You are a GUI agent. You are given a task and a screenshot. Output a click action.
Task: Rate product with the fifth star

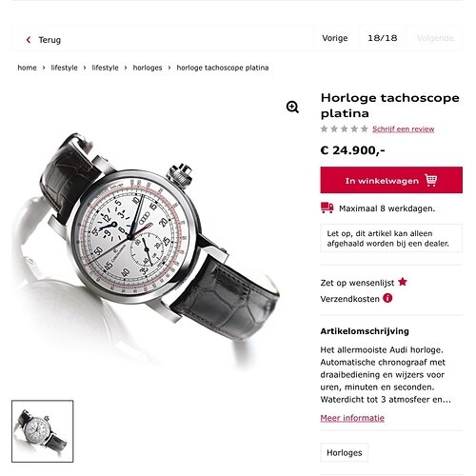click(x=365, y=129)
